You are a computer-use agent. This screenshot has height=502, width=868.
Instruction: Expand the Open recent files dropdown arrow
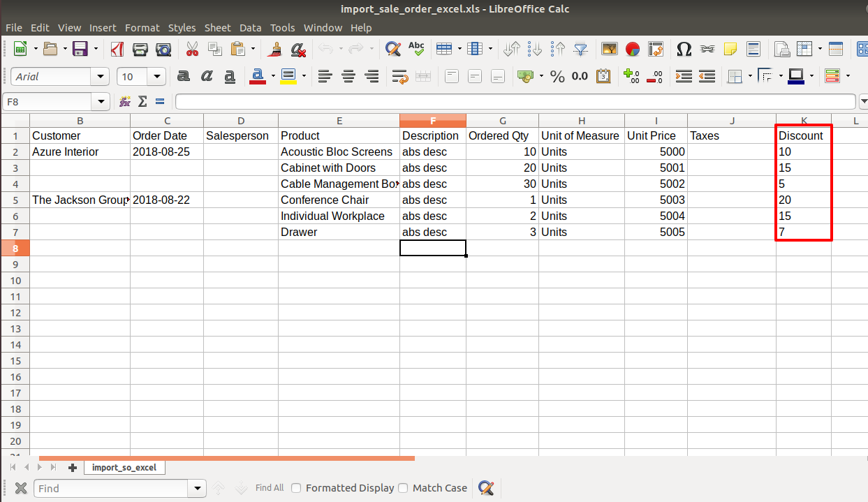tap(65, 49)
